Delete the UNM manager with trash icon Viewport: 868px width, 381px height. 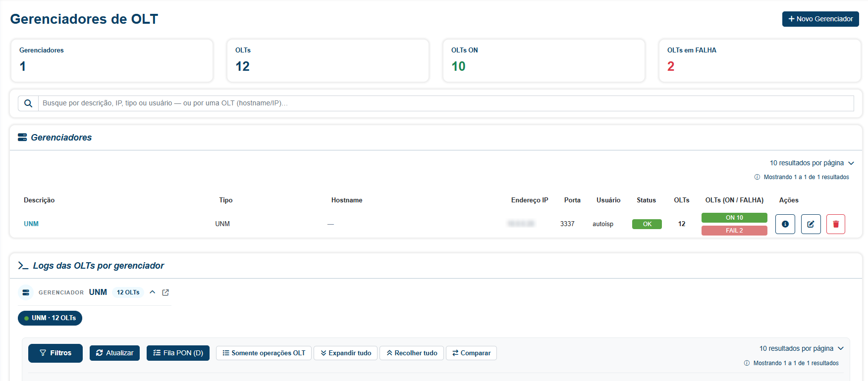(x=836, y=224)
